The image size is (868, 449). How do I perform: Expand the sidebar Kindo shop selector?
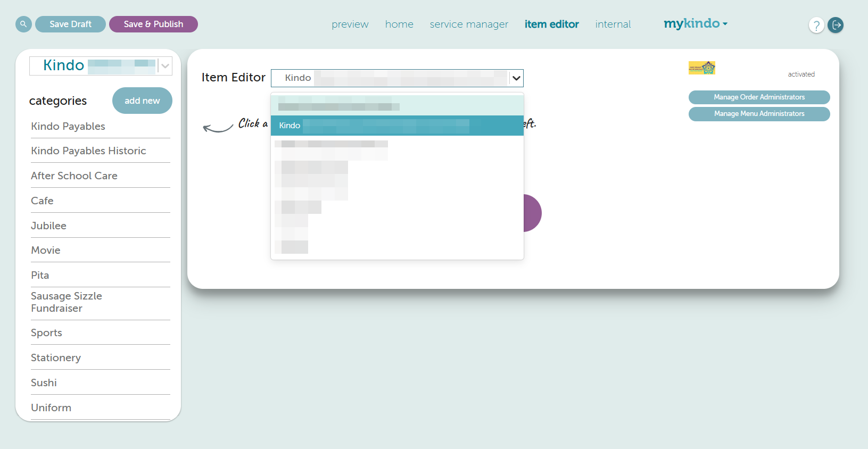166,66
